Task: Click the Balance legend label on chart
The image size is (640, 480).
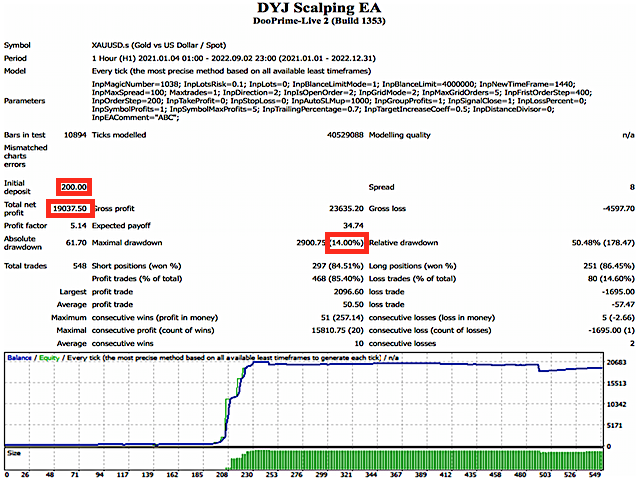Action: pyautogui.click(x=19, y=358)
